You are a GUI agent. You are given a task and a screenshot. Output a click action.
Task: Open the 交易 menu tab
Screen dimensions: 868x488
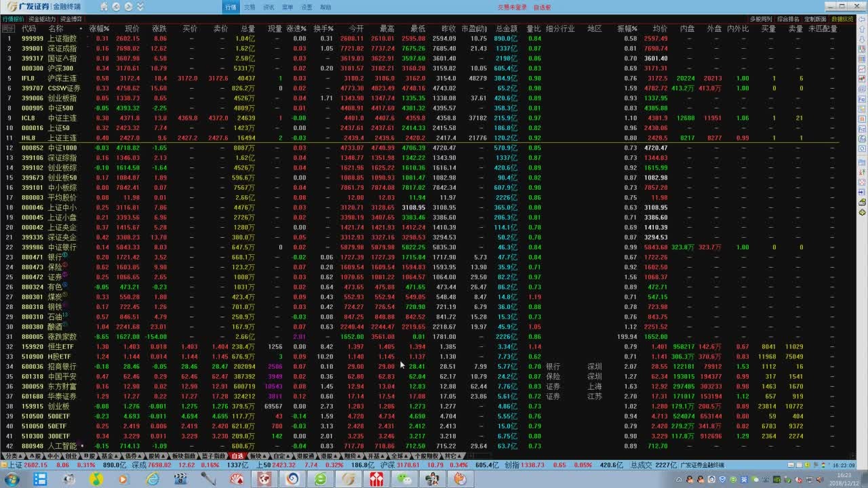(x=250, y=7)
